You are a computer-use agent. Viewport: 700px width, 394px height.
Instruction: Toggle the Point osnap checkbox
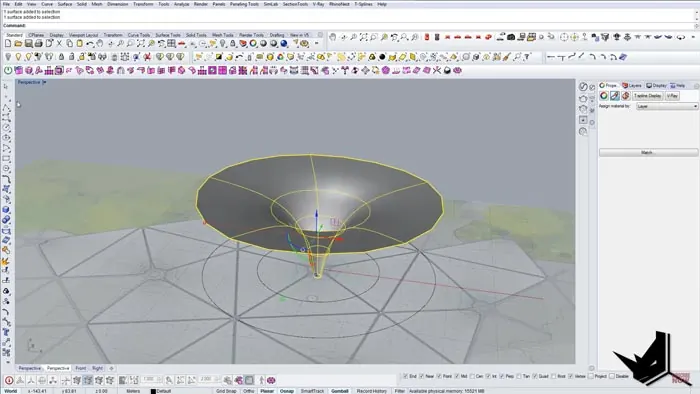point(439,377)
